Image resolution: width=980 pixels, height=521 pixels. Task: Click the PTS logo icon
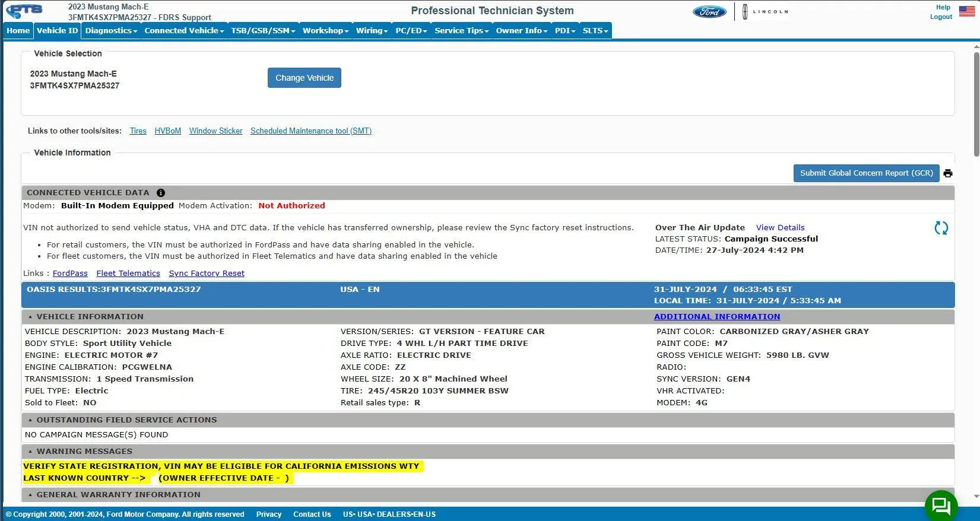point(24,11)
